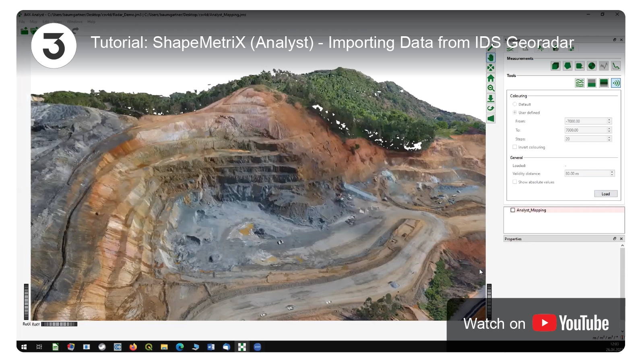Screen dimensions: 644x363
Task: Select the hand pan tool
Action: click(491, 58)
